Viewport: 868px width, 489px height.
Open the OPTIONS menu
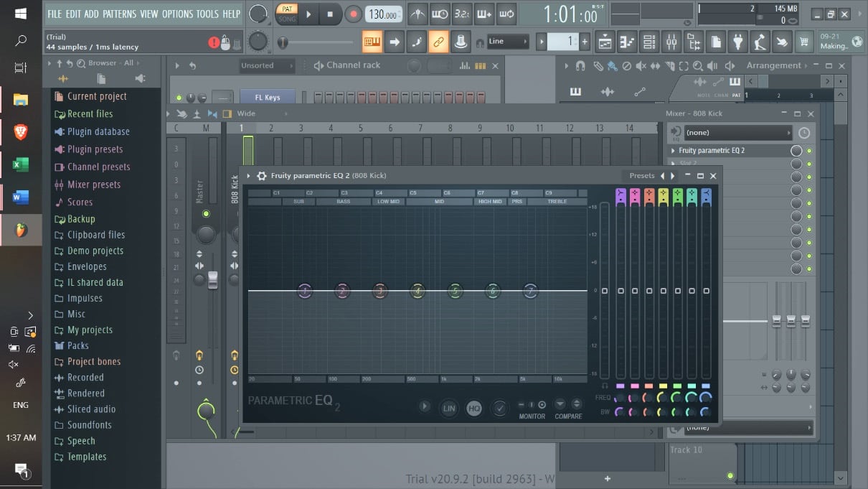click(177, 14)
